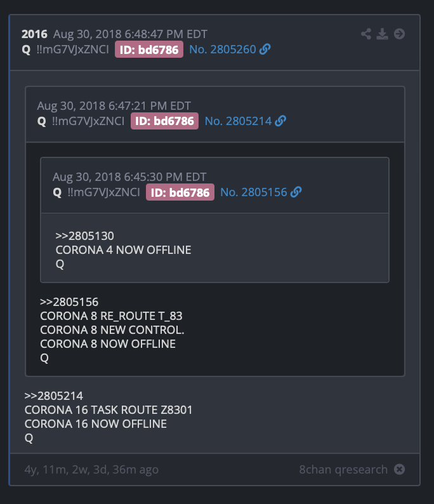The image size is (434, 504).
Task: Click the share icon on post 2016
Action: [366, 34]
